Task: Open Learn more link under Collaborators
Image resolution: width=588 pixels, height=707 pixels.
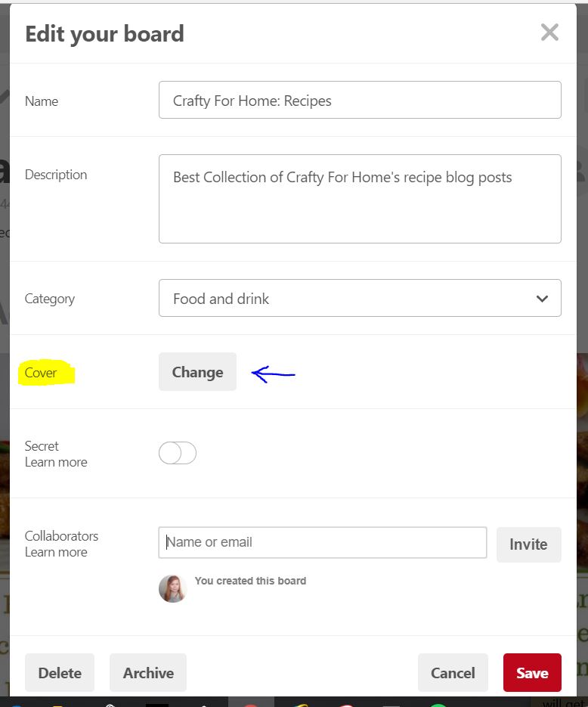Action: coord(56,552)
